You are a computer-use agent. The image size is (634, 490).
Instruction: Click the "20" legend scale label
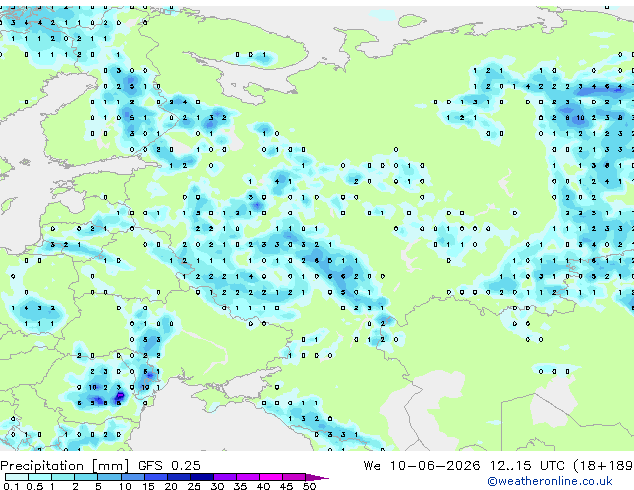pos(171,486)
